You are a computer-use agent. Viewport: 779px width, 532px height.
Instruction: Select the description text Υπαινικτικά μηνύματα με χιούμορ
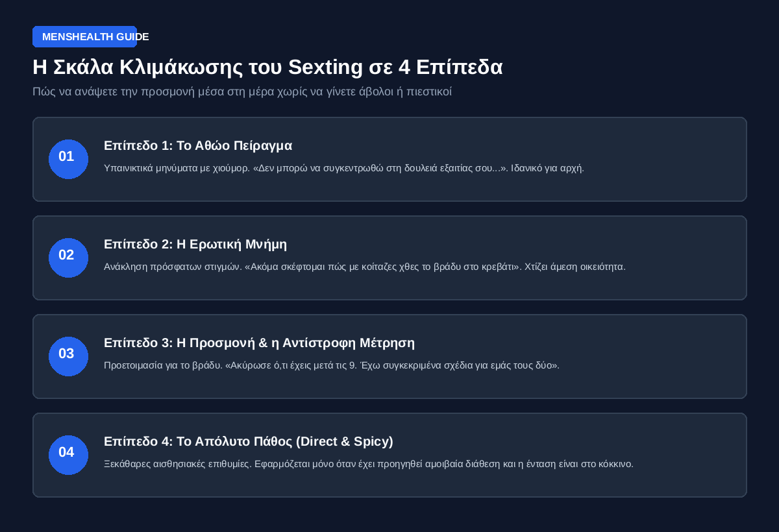point(344,168)
